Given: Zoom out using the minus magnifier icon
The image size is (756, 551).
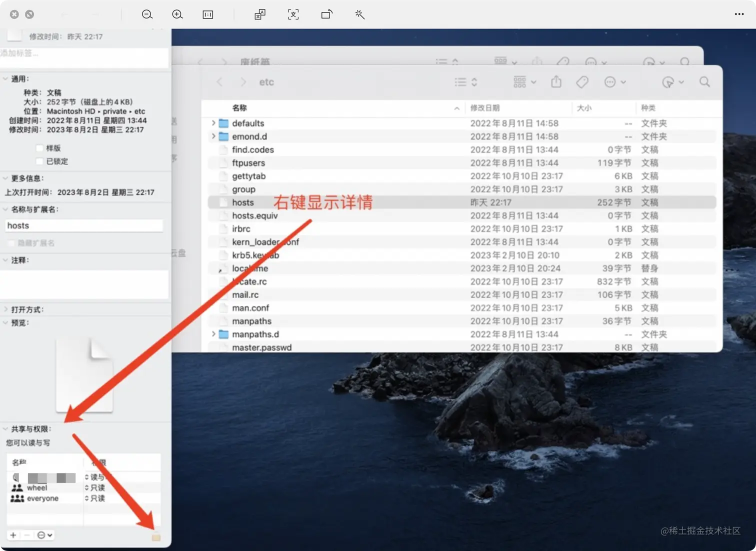Looking at the screenshot, I should point(147,14).
